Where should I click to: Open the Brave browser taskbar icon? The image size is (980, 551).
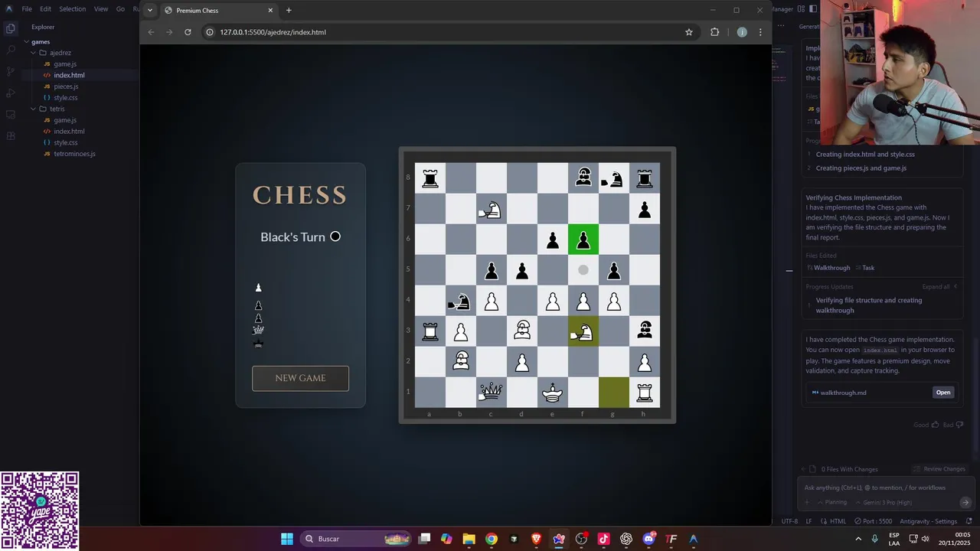click(x=536, y=539)
